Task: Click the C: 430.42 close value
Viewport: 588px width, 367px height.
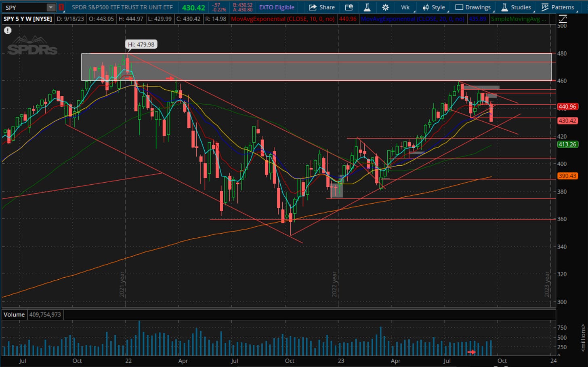Action: point(188,19)
